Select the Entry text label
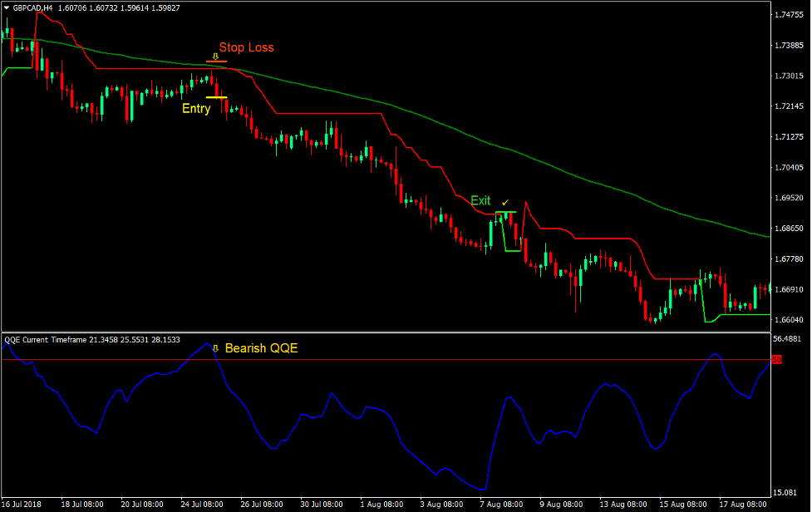The image size is (812, 512). point(196,108)
